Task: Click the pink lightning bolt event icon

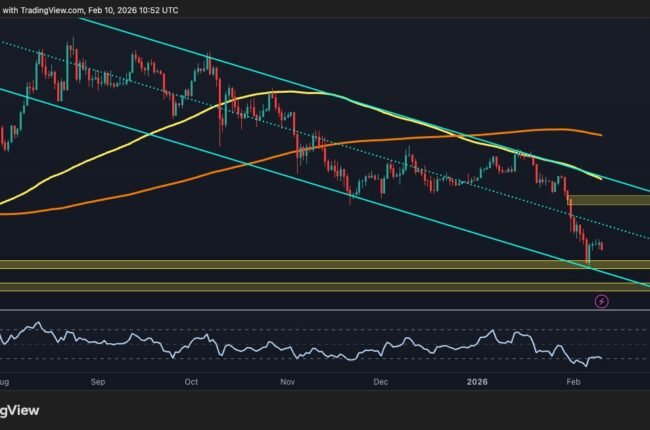Action: [602, 300]
